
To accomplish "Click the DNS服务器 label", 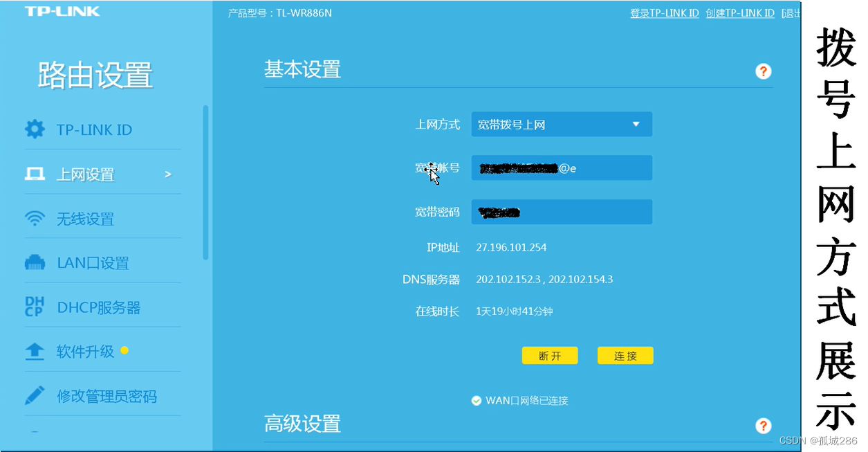I will pyautogui.click(x=431, y=280).
